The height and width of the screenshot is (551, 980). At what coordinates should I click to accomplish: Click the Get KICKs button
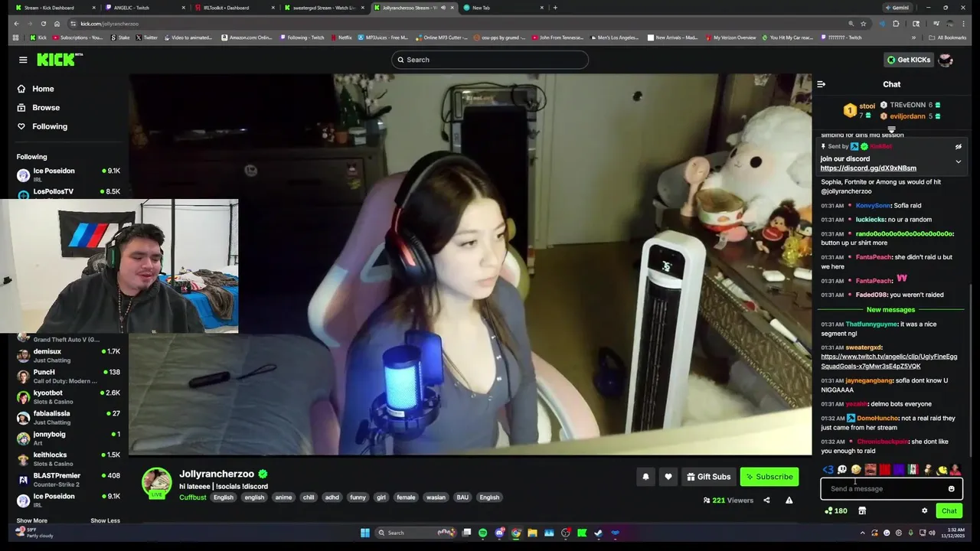[908, 60]
